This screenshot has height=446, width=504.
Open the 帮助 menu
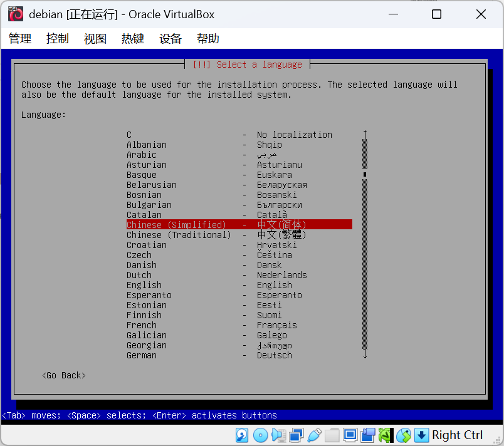pos(208,39)
